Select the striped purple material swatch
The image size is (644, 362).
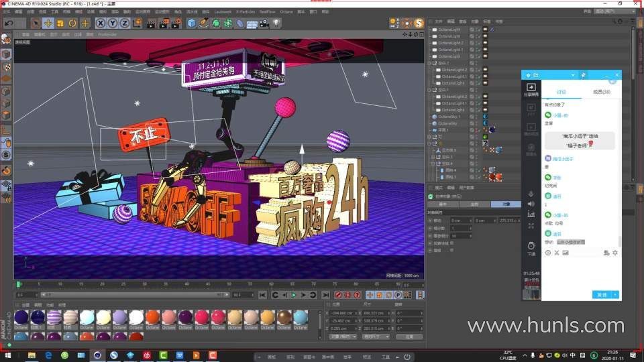click(54, 317)
